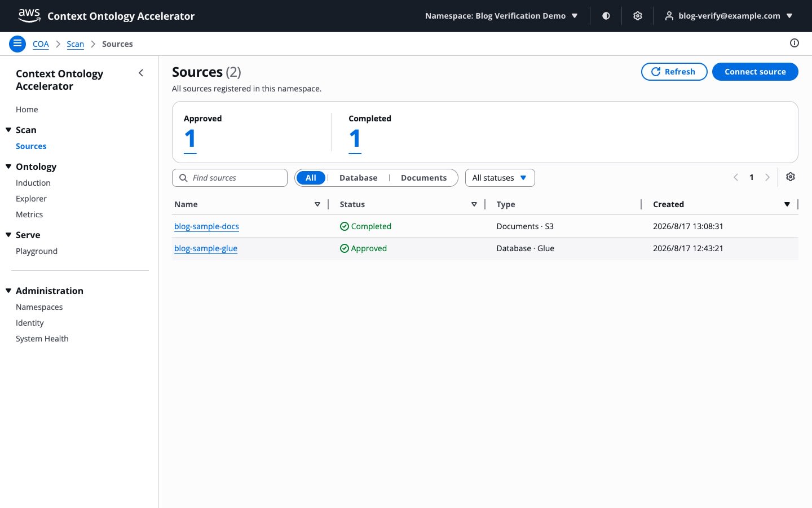This screenshot has width=812, height=508.
Task: Click the Connect source button
Action: 755,72
